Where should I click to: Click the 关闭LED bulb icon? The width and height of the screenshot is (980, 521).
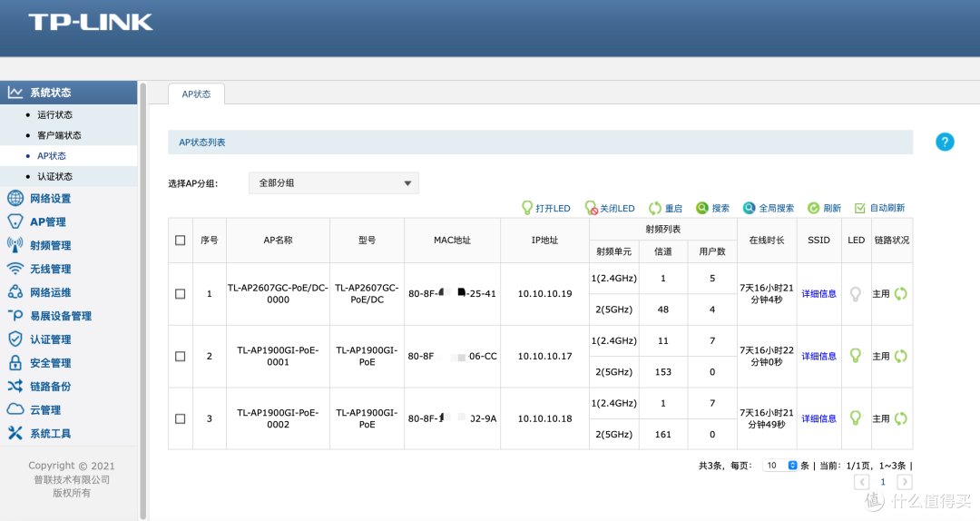point(591,208)
